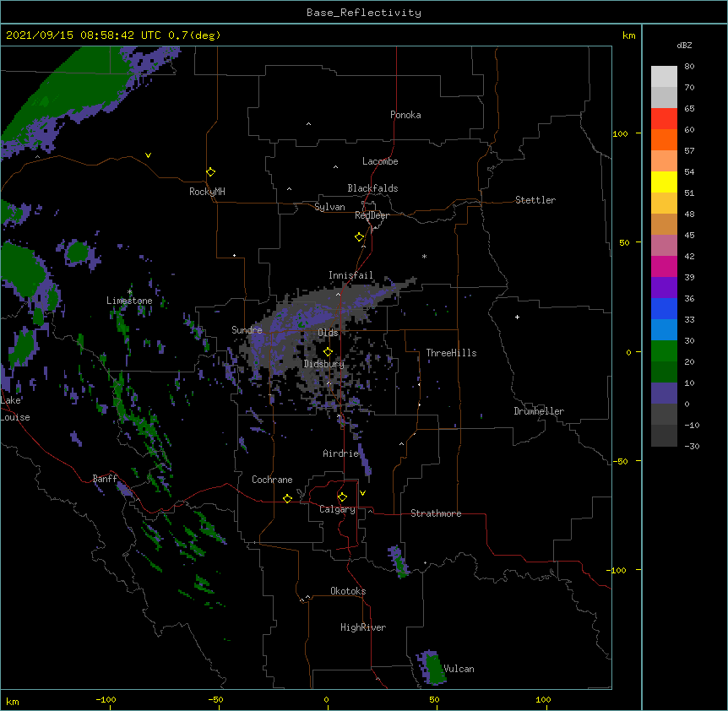Select the slate purple 10 dBZ legend swatch
Screen dimensions: 728x711
tap(664, 393)
